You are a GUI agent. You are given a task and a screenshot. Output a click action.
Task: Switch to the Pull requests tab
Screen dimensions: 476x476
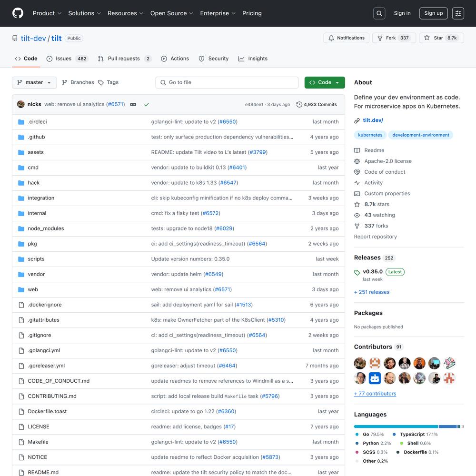[x=124, y=59]
